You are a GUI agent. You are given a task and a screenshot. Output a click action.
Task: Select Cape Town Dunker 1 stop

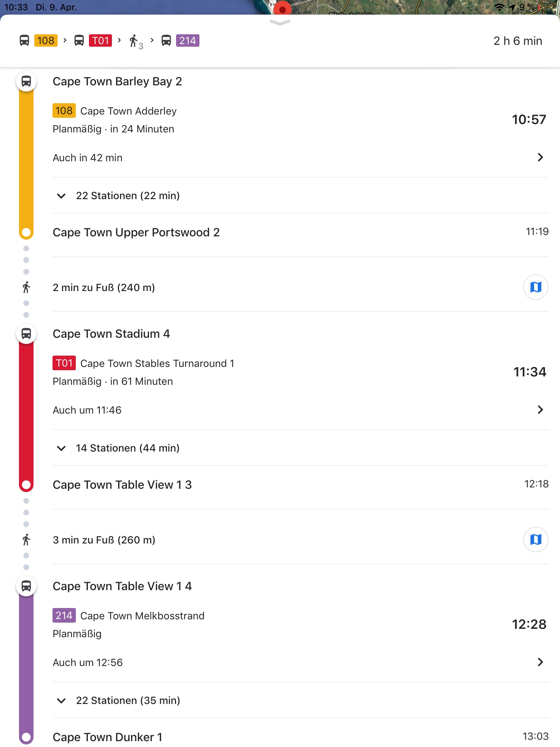pos(108,737)
